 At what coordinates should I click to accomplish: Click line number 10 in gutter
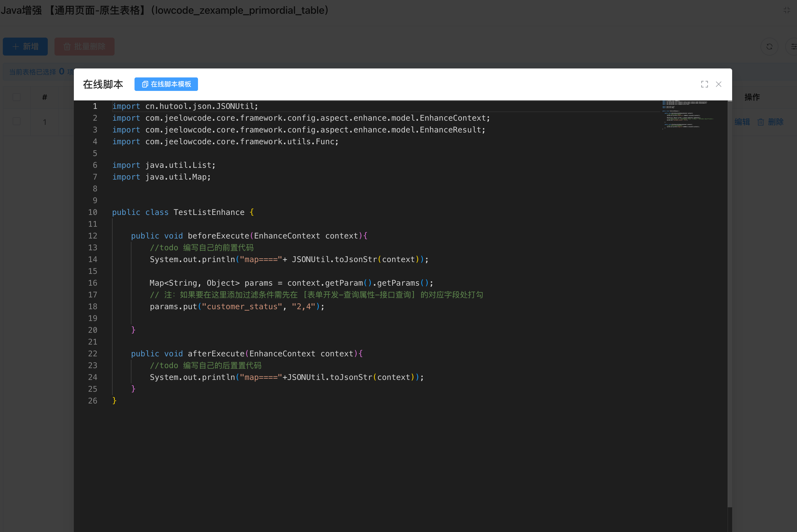click(93, 212)
